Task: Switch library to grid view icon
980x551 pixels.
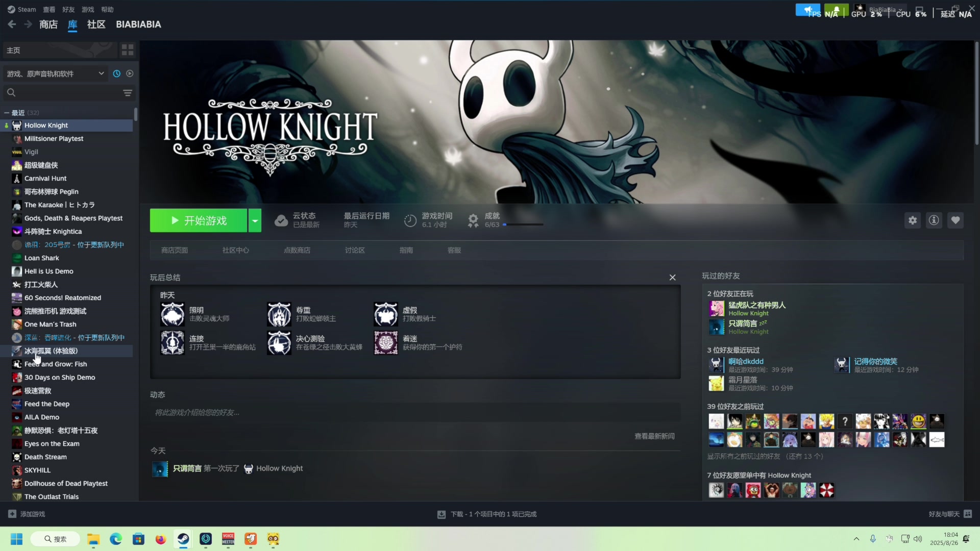Action: [x=128, y=50]
